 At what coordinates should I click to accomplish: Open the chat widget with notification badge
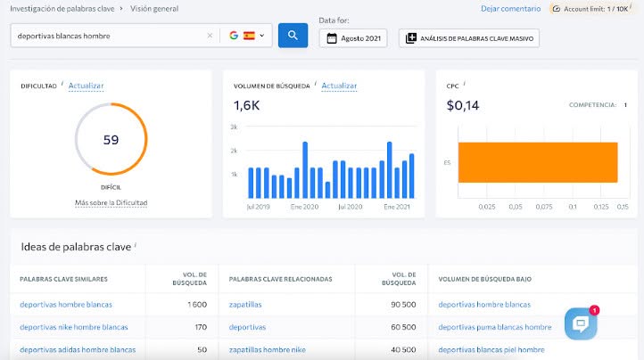point(581,323)
